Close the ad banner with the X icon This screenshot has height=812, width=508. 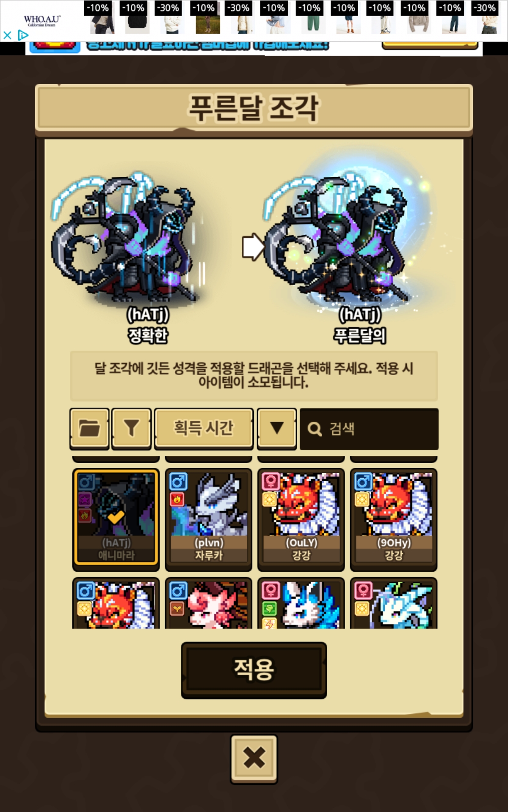[7, 35]
